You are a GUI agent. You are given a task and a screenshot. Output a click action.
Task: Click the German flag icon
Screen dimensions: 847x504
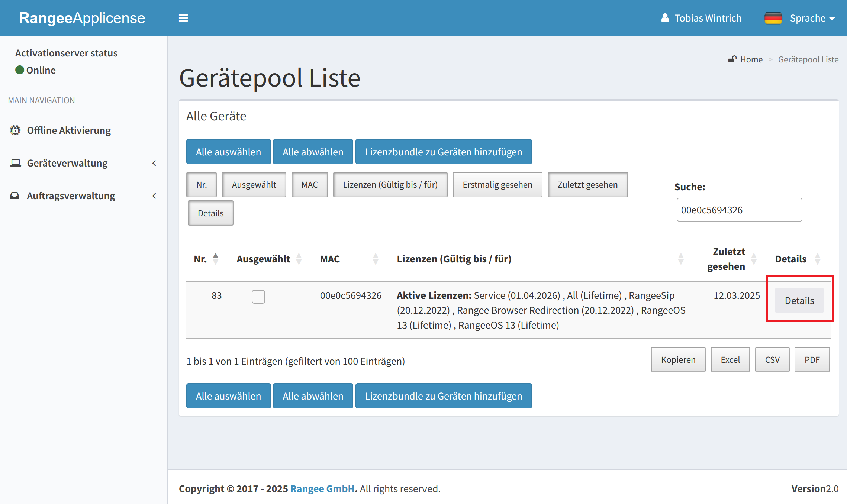click(x=773, y=18)
